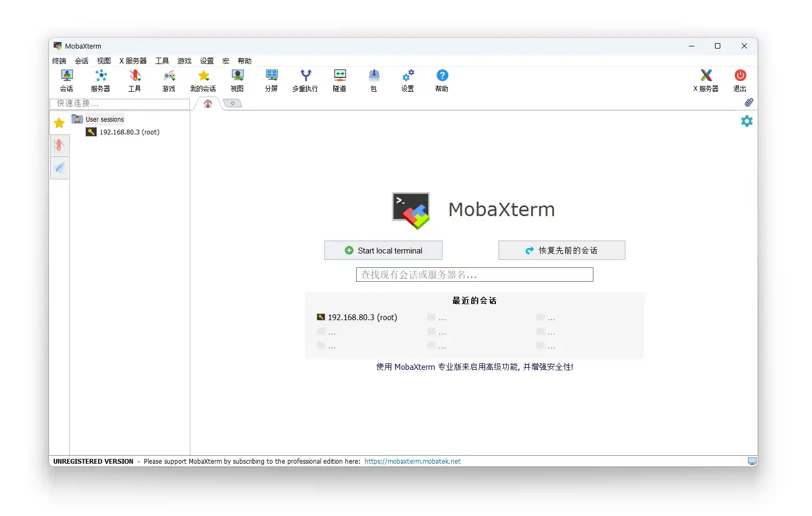Click the MobaXterm logo image
Viewport: 812px width, 516px height.
(411, 210)
